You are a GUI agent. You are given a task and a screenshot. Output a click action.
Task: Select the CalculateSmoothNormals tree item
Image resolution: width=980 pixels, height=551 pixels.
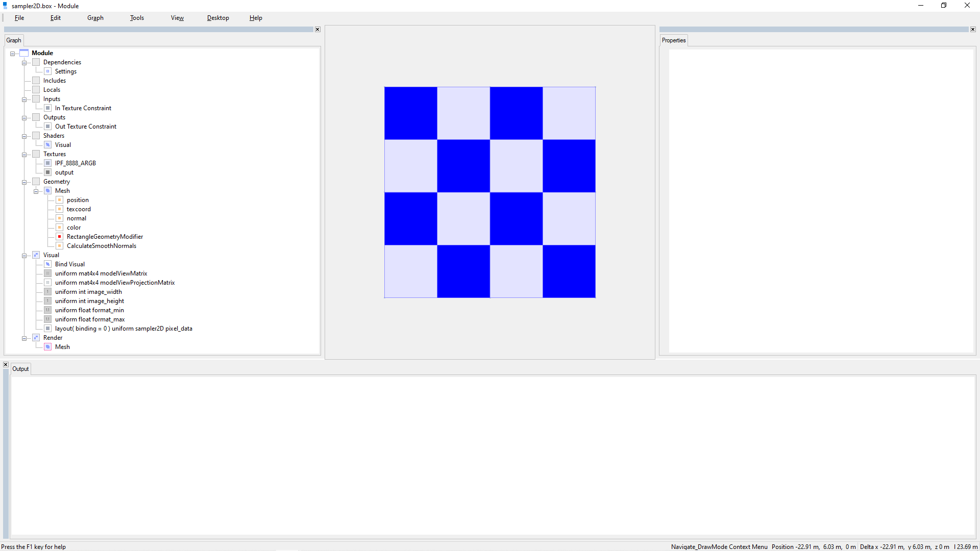(x=101, y=245)
